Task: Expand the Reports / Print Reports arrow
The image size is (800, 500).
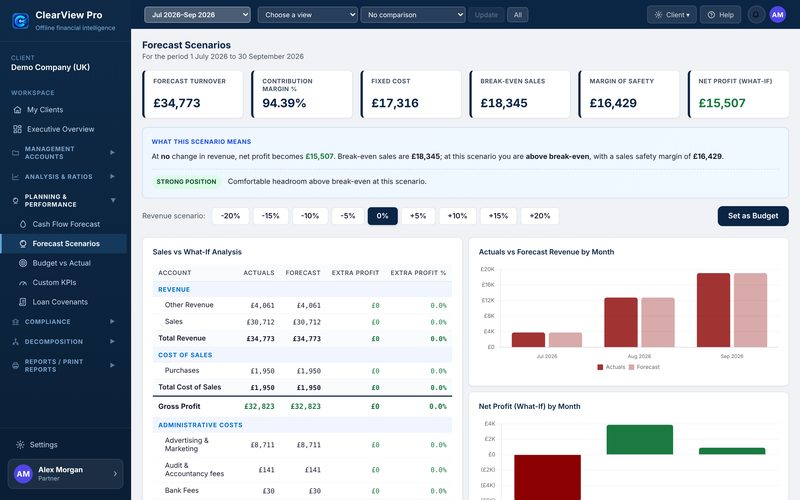Action: (112, 365)
